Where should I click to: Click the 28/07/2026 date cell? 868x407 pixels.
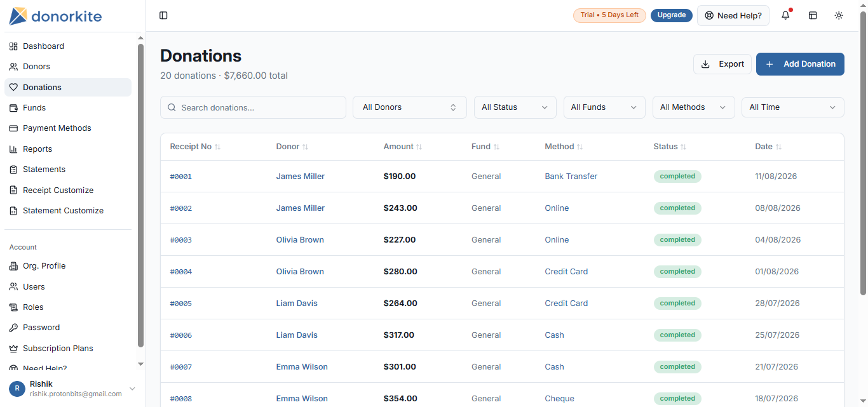[777, 304]
